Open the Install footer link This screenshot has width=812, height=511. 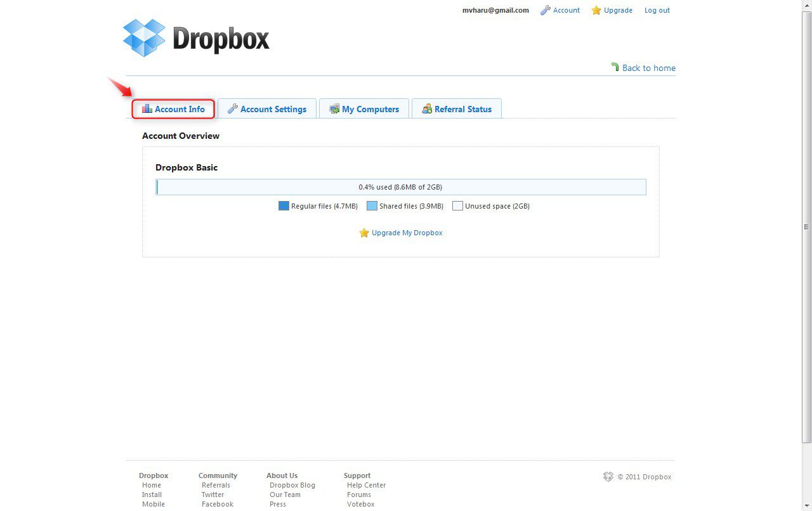[x=152, y=495]
